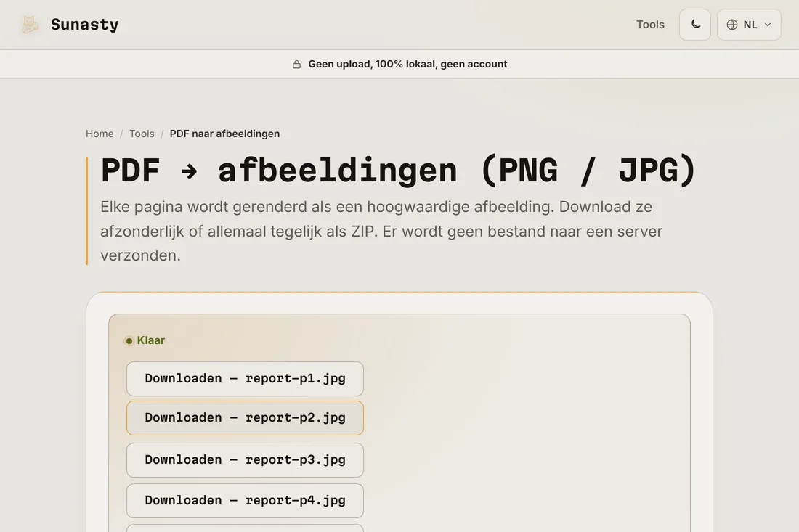Viewport: 799px width, 532px height.
Task: Select the 'Geen upload, 100% lokaal, geen account' text
Action: (407, 64)
